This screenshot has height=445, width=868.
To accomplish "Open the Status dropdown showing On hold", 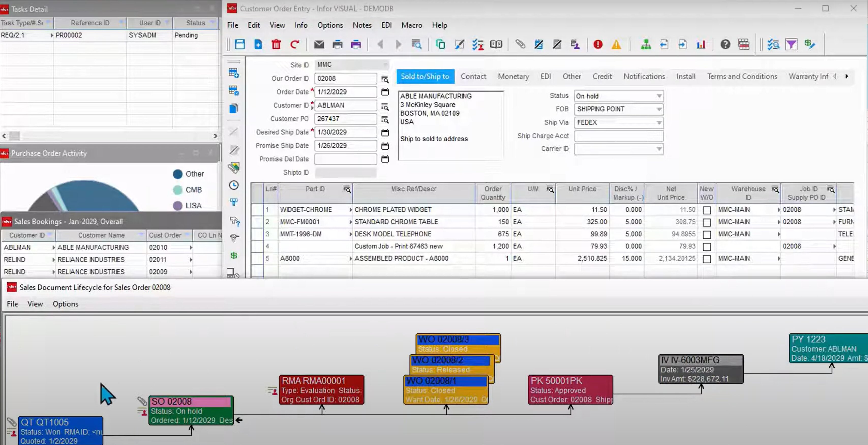I will click(x=659, y=96).
